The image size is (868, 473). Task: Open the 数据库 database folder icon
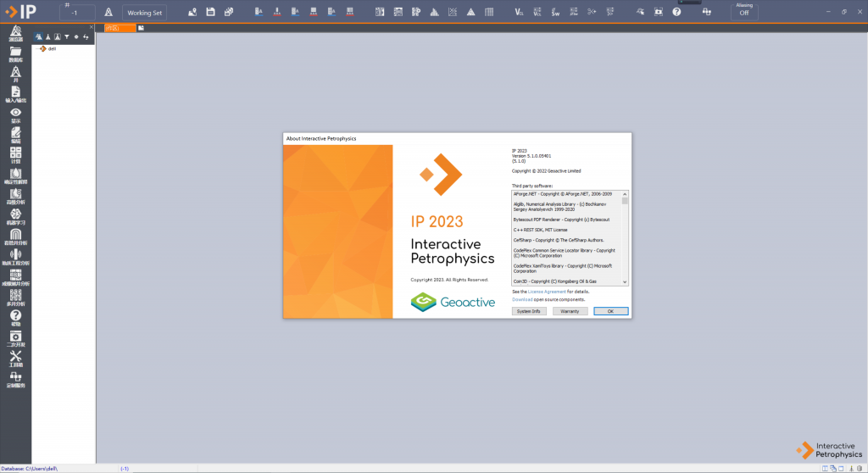pyautogui.click(x=15, y=53)
